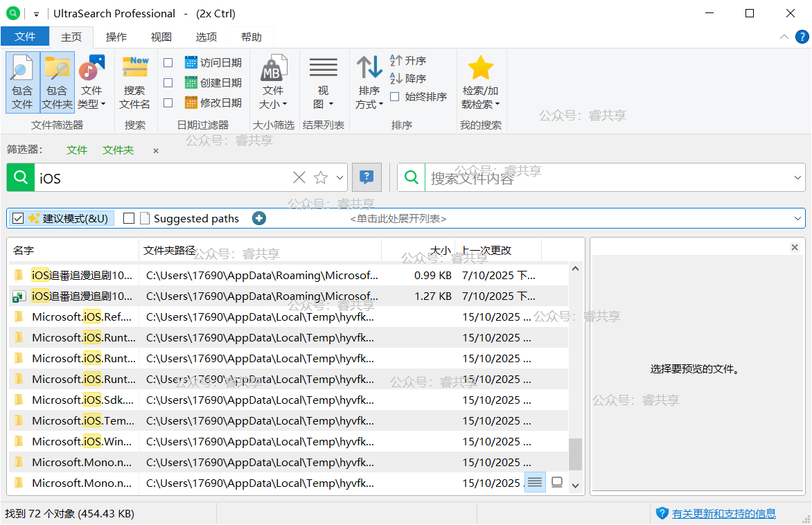Select 降序 sort order
The height and width of the screenshot is (525, 812).
point(408,79)
